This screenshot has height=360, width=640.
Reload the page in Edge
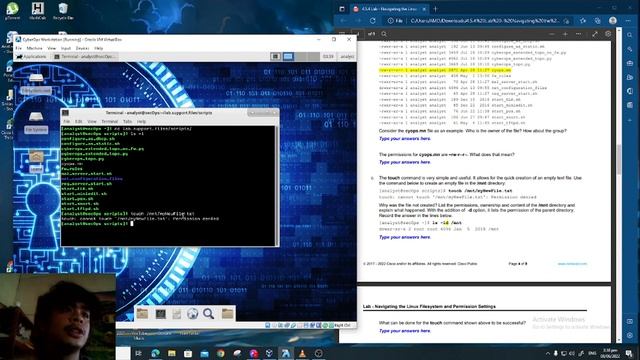(373, 20)
